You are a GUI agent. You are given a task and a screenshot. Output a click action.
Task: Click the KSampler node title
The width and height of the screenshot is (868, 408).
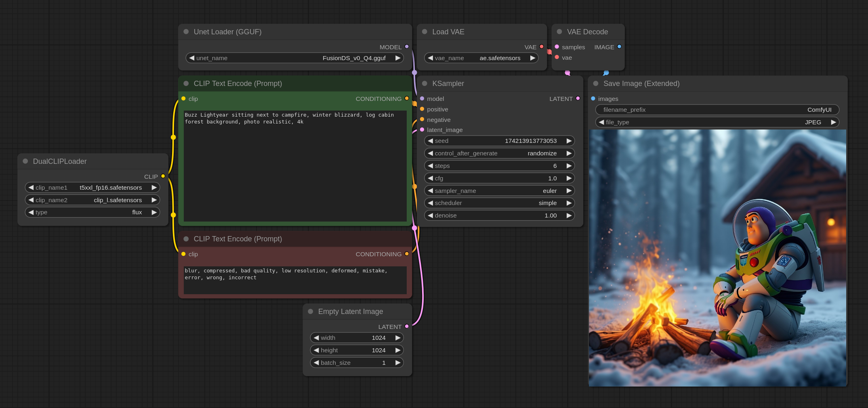click(448, 84)
